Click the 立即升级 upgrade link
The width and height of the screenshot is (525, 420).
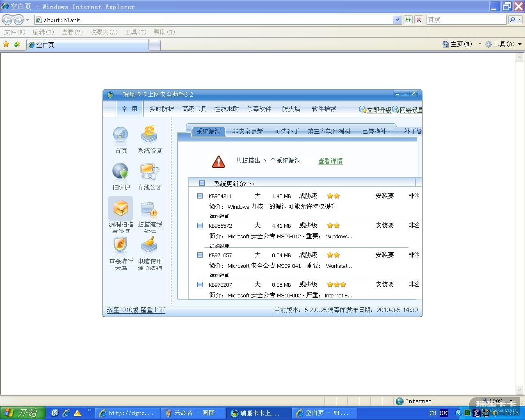pos(375,110)
